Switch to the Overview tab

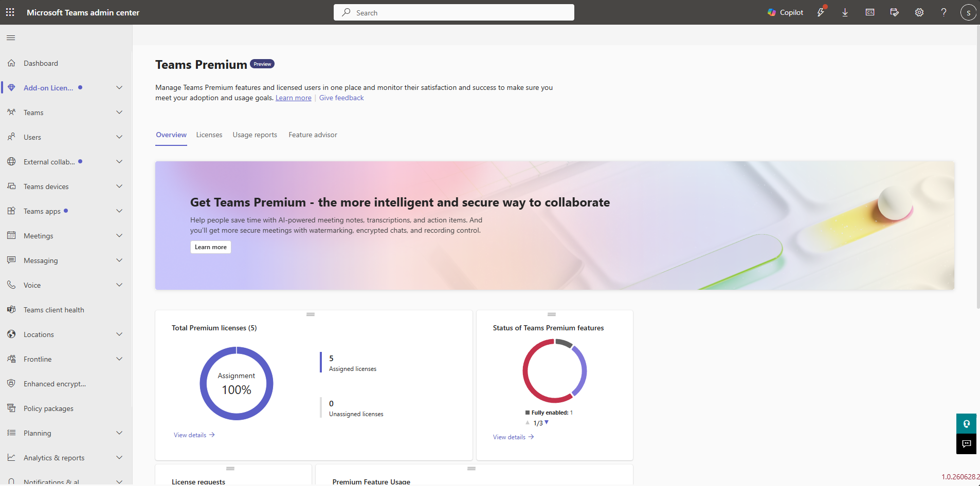[x=171, y=135]
